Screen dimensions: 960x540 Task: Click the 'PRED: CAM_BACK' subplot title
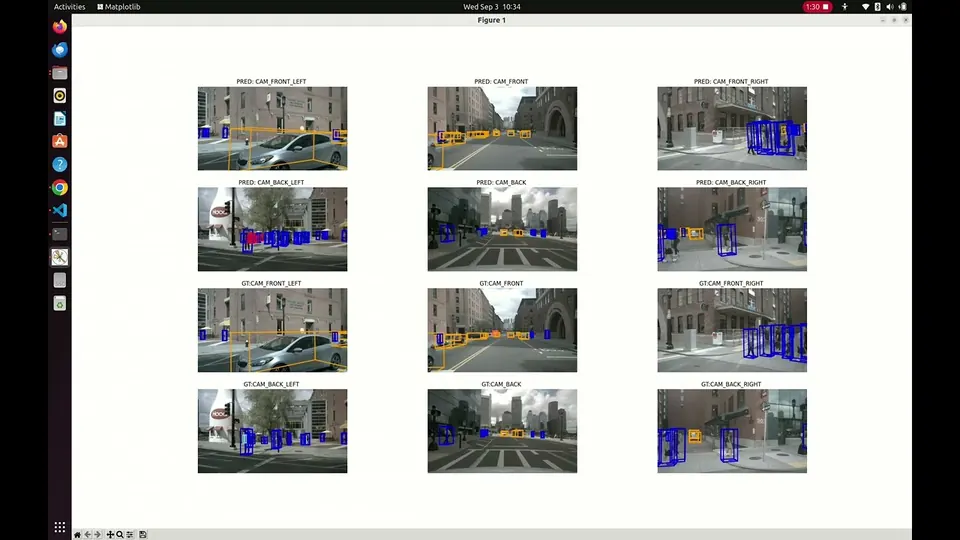pos(501,182)
